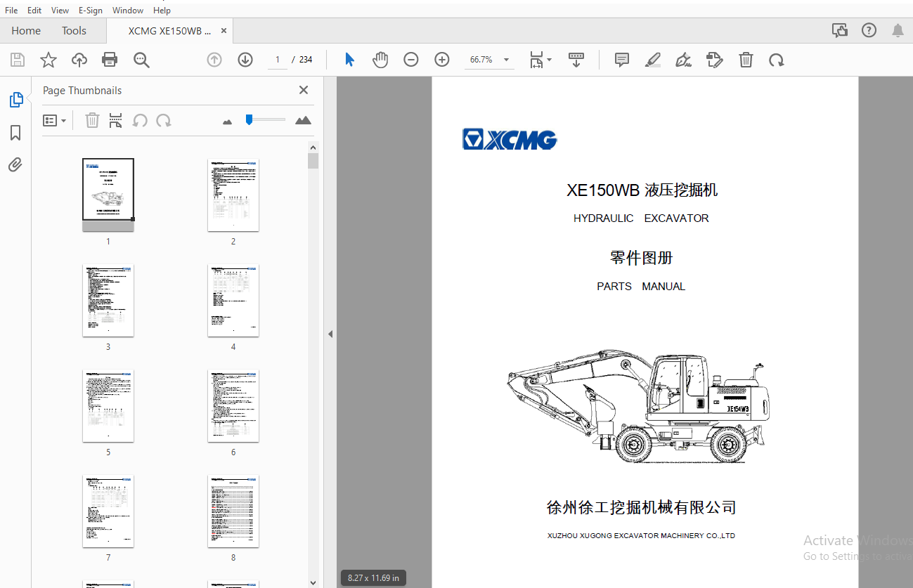Click the Save file icon
This screenshot has width=913, height=588.
[18, 60]
